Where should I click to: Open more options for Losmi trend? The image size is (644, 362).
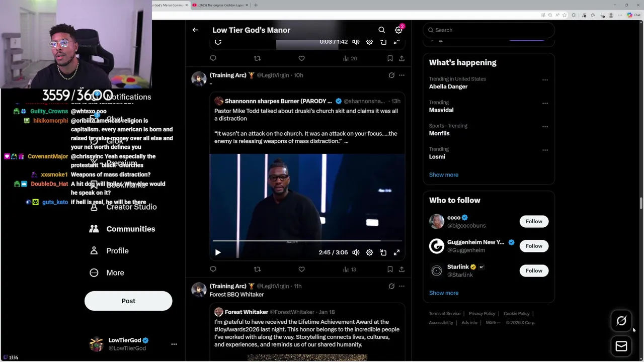click(545, 150)
